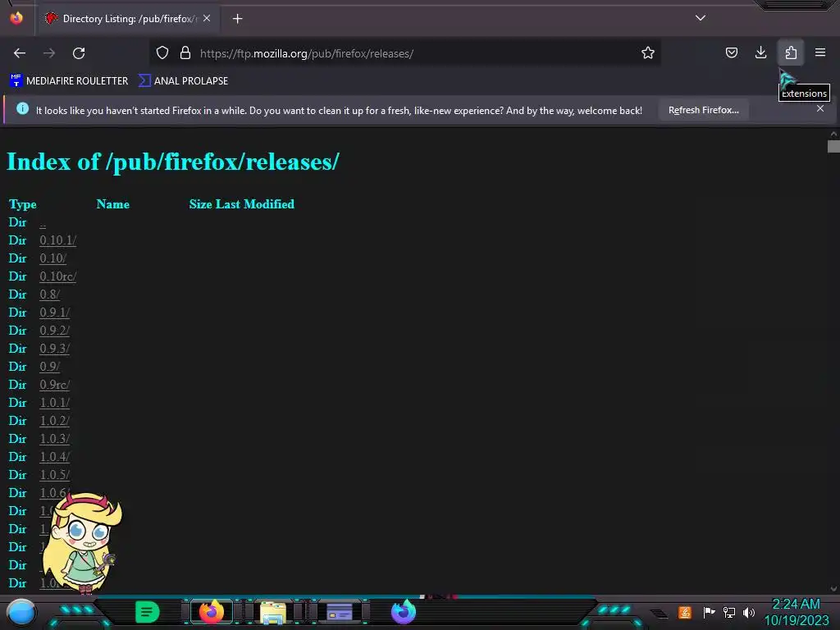Open the Firefox application menu
The width and height of the screenshot is (840, 630).
click(820, 52)
